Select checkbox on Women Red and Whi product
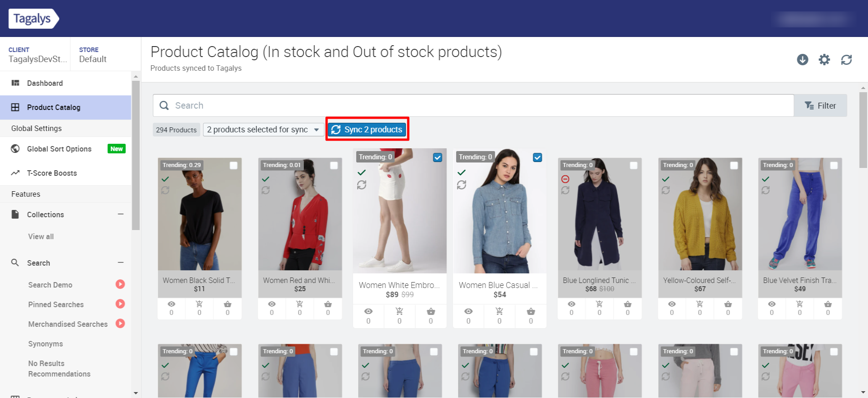Screen dimensions: 868x398 pos(334,165)
